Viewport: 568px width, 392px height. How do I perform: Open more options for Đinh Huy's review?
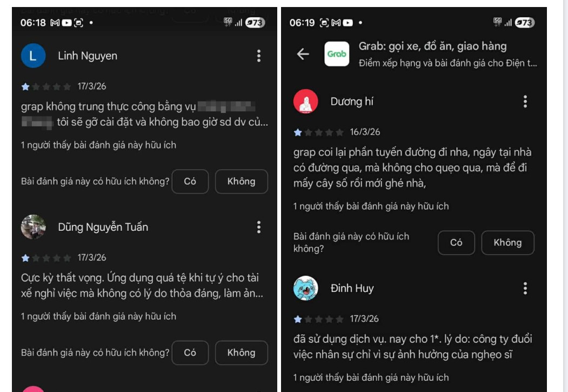point(525,288)
